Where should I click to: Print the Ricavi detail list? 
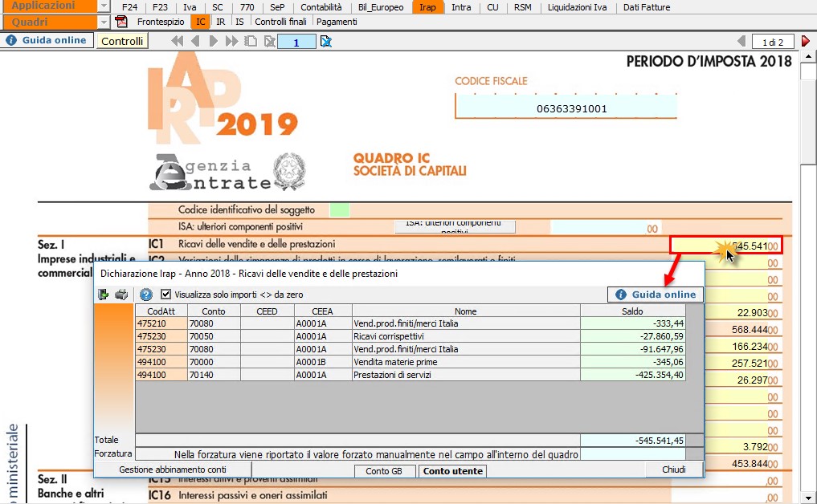[x=121, y=295]
